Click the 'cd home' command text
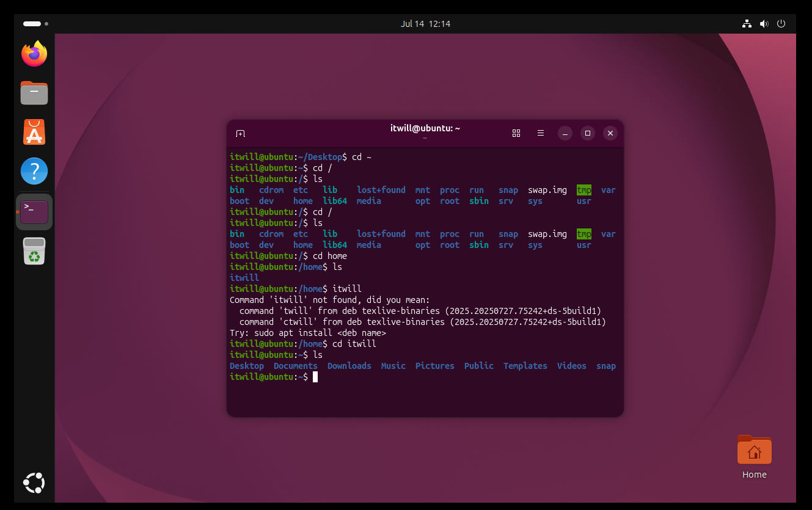The image size is (812, 510). pyautogui.click(x=330, y=256)
